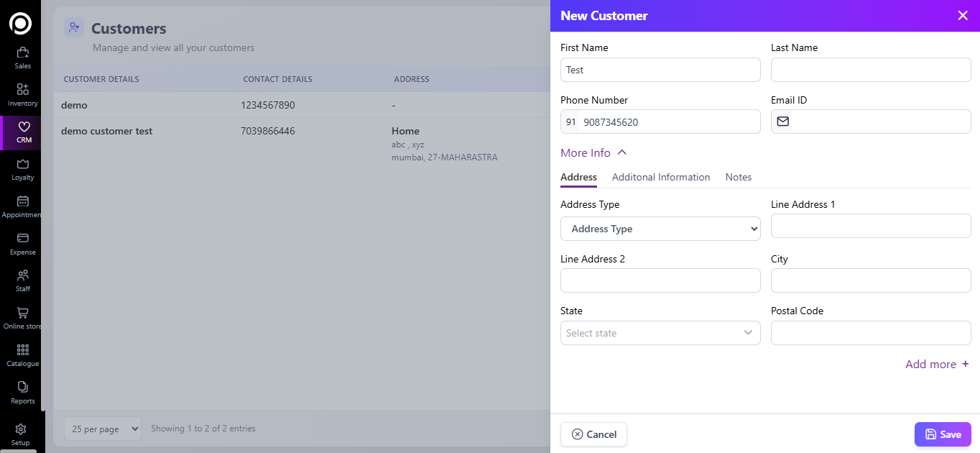Switch to the Notes tab
The width and height of the screenshot is (980, 453).
click(x=738, y=177)
